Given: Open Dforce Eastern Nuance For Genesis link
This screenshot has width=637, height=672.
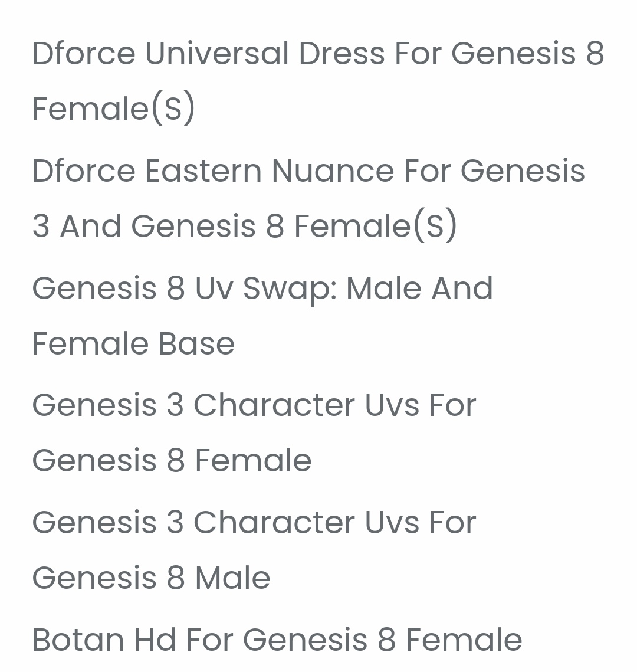Looking at the screenshot, I should [308, 171].
